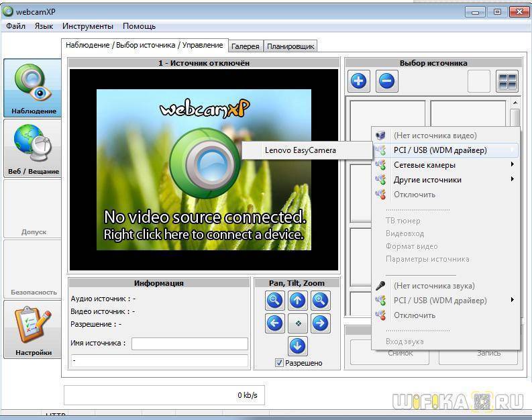Click the Видео источник info line
This screenshot has height=420, width=532.
point(103,311)
